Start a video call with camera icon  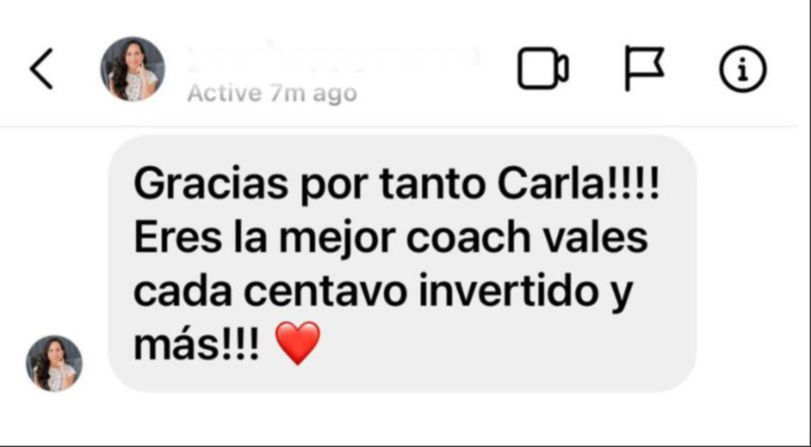[543, 68]
